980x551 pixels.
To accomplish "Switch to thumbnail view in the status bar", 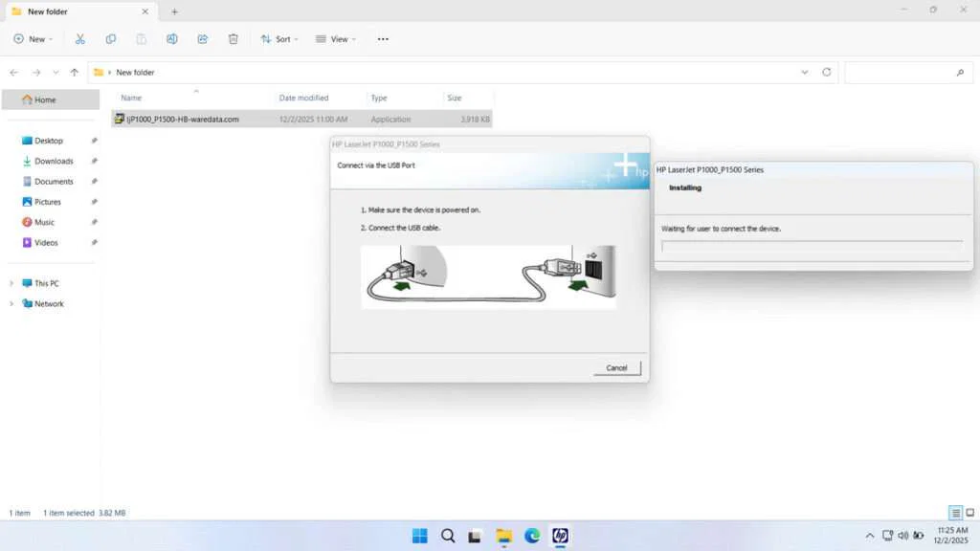I will [x=969, y=513].
